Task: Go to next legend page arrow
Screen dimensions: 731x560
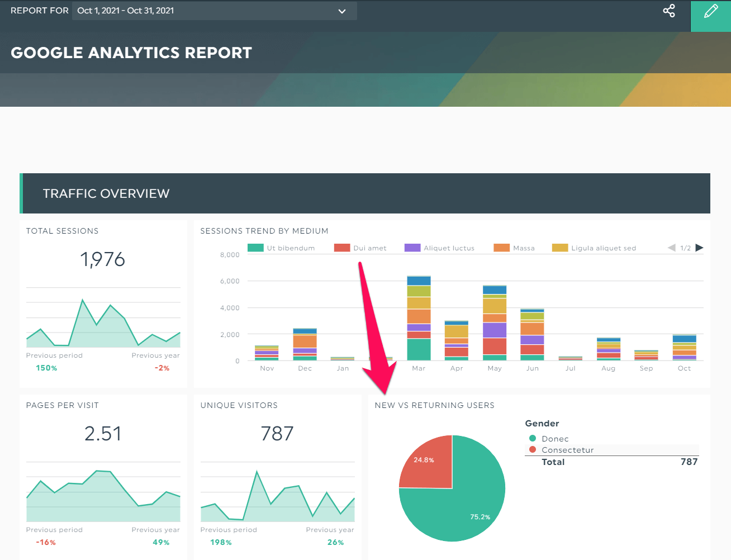Action: tap(699, 248)
